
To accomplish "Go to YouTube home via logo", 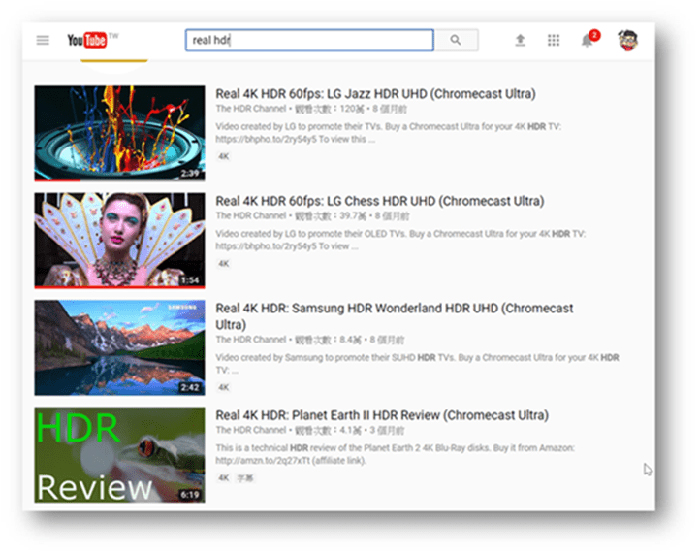I will (88, 40).
